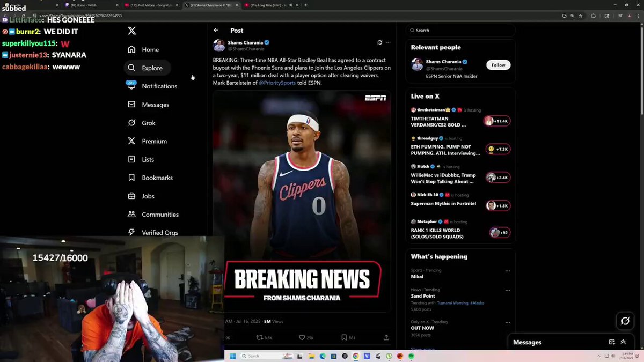Image resolution: width=644 pixels, height=362 pixels.
Task: Switch to the Long Time (Intro) tab
Action: [271, 5]
